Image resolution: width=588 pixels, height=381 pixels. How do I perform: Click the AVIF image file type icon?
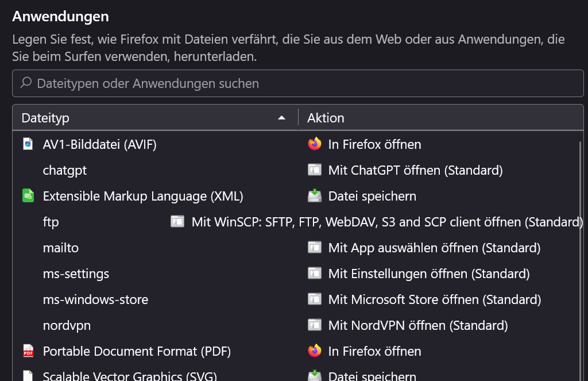pos(28,144)
